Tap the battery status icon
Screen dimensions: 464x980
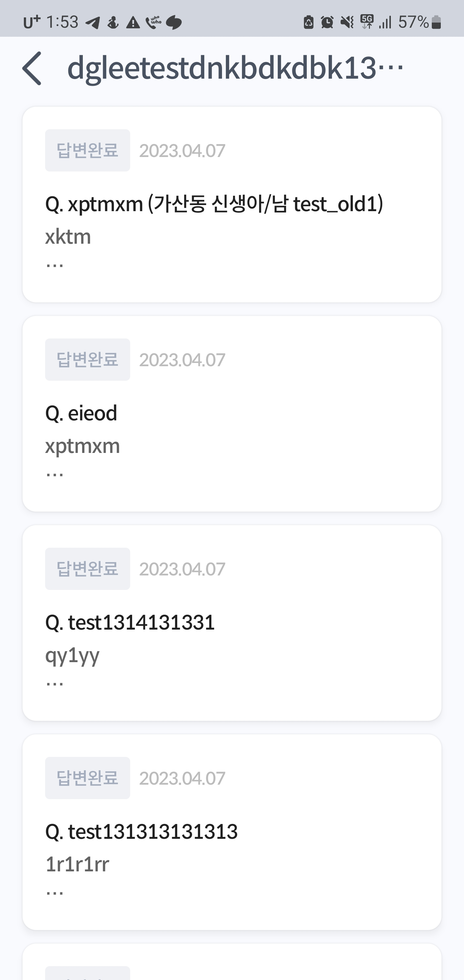click(436, 23)
